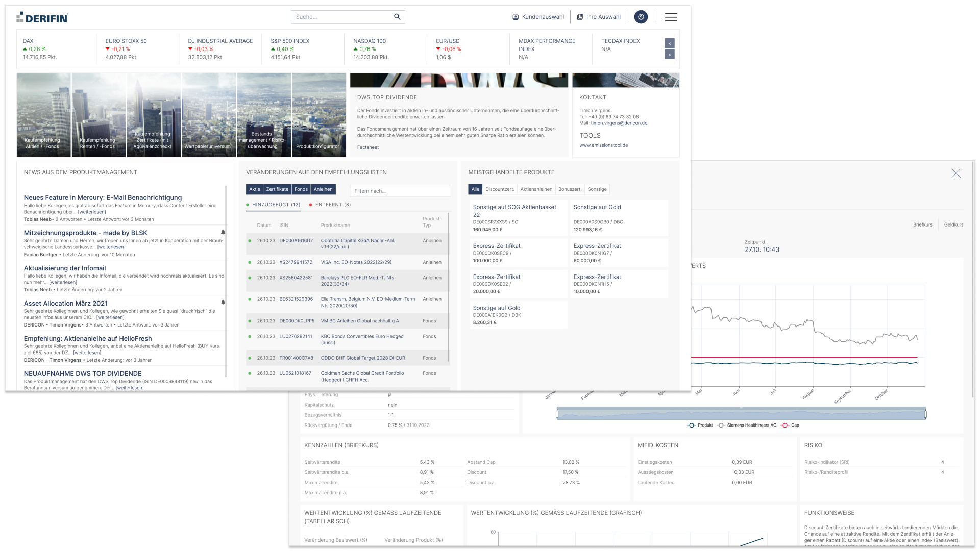This screenshot has width=980, height=551.
Task: Open Kaufempfehlung Zertifikate tile
Action: coord(154,115)
